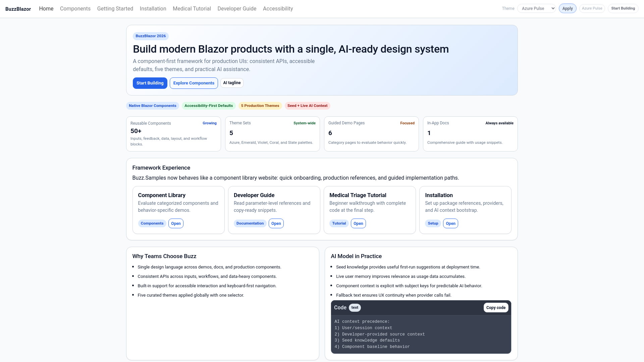Click the '2) Developer-provided source context' code line
644x362 pixels.
[x=380, y=335]
